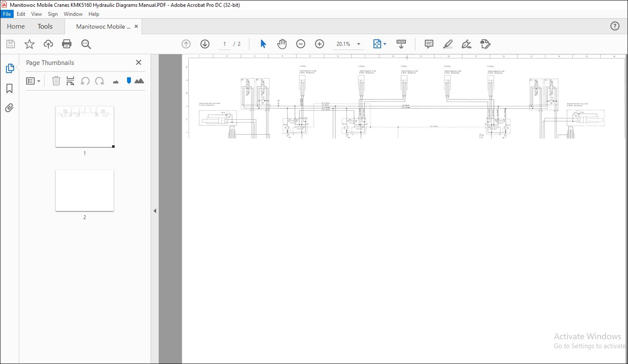
Task: Upload file to cloud icon
Action: 48,44
